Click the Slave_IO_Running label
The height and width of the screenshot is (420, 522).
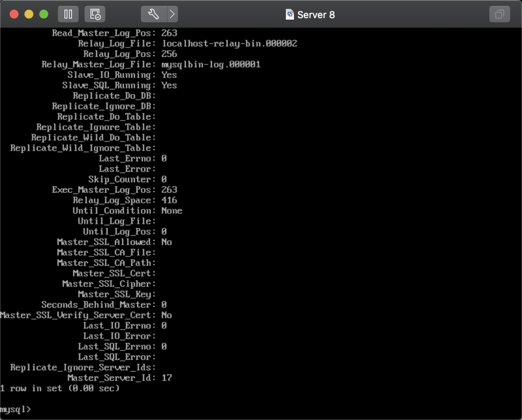[111, 75]
